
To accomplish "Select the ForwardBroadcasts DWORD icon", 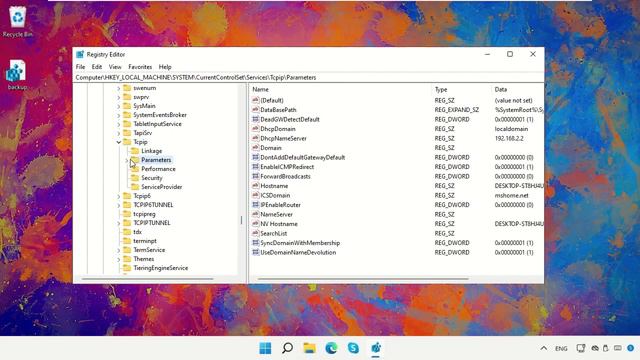I will (256, 176).
